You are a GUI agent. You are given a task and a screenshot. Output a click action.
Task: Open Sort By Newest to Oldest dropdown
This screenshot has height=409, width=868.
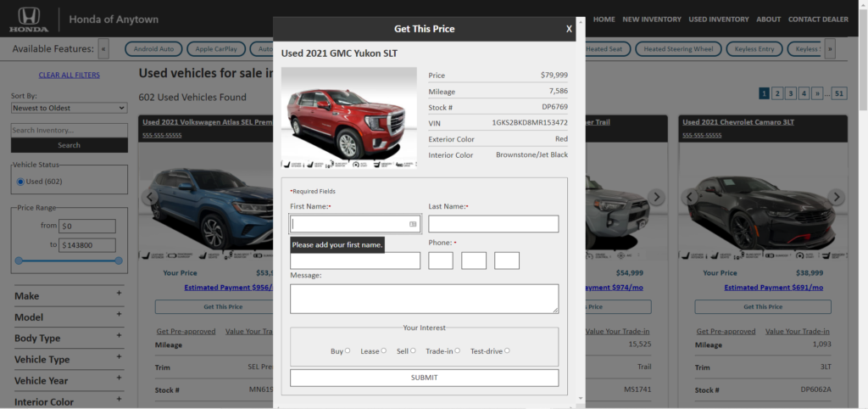70,108
